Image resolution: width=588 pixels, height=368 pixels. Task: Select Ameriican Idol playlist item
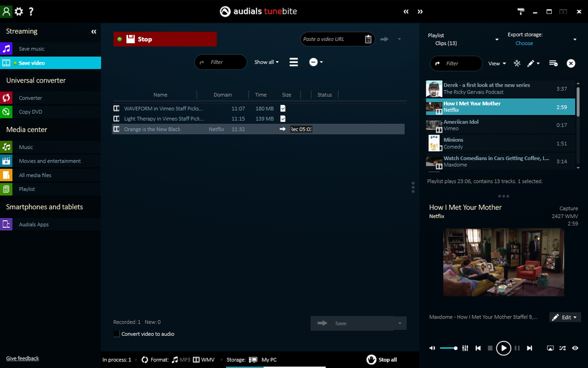click(500, 125)
